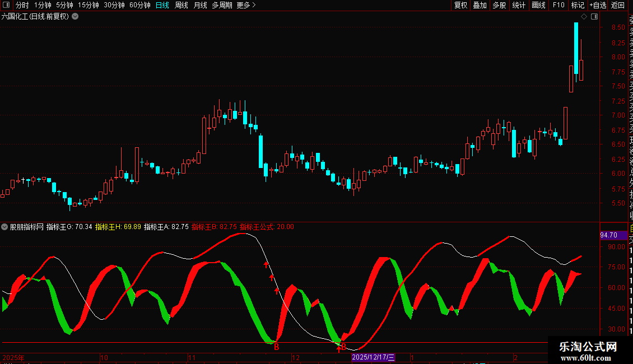This screenshot has width=633, height=364.
Task: Select the 1分钟 period tab
Action: point(43,5)
